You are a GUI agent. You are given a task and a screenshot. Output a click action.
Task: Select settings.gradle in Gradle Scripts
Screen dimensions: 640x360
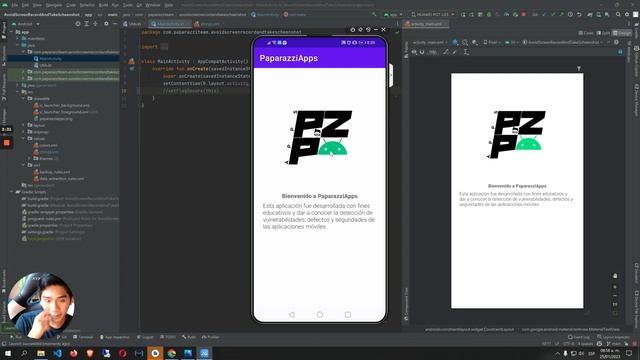54,232
